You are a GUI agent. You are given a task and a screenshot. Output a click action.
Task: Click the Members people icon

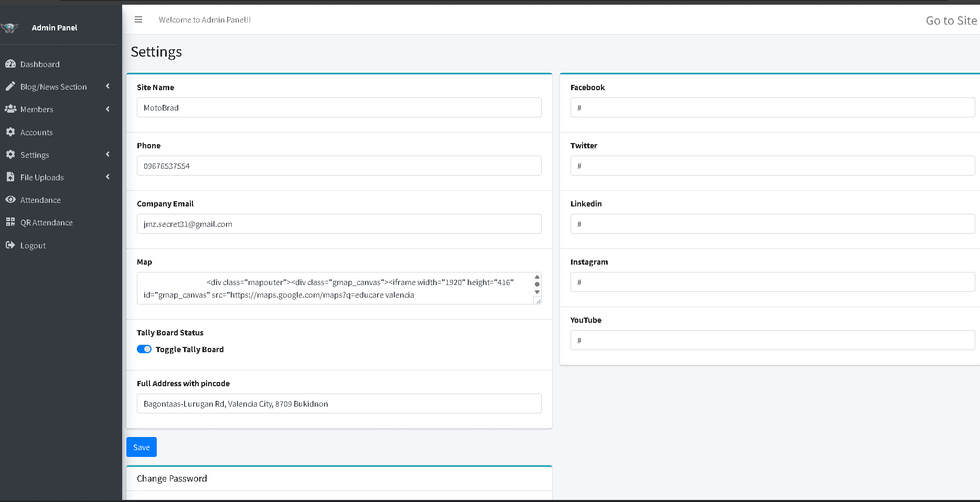point(10,109)
